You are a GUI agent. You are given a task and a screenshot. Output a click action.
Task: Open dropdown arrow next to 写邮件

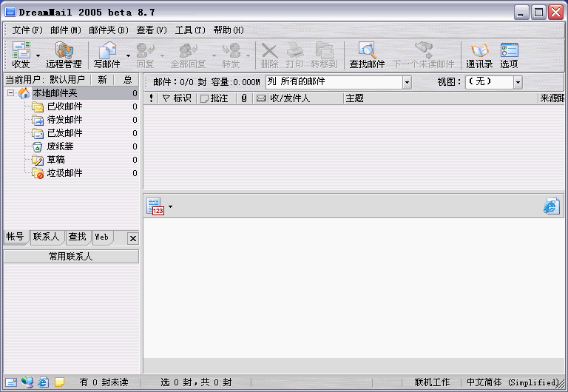coord(128,55)
